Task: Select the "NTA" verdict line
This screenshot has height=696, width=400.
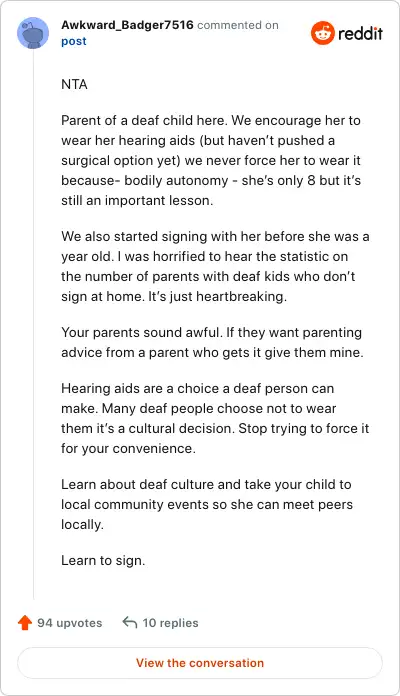Action: click(74, 84)
